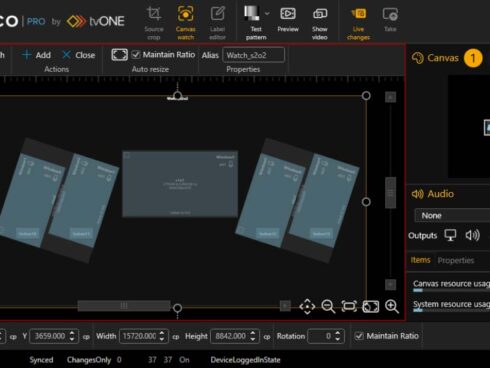Click the System resource usage bar

pos(452,310)
